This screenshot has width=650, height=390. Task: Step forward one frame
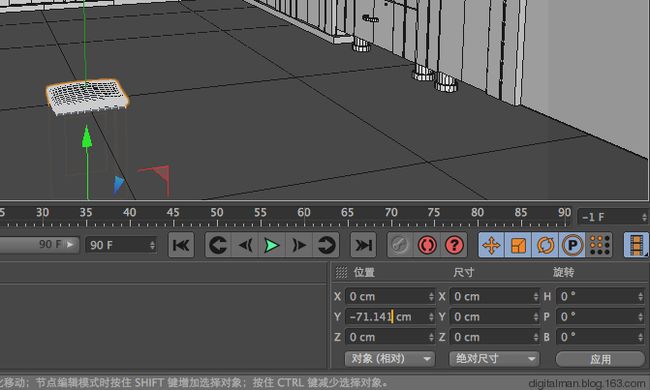[x=299, y=245]
